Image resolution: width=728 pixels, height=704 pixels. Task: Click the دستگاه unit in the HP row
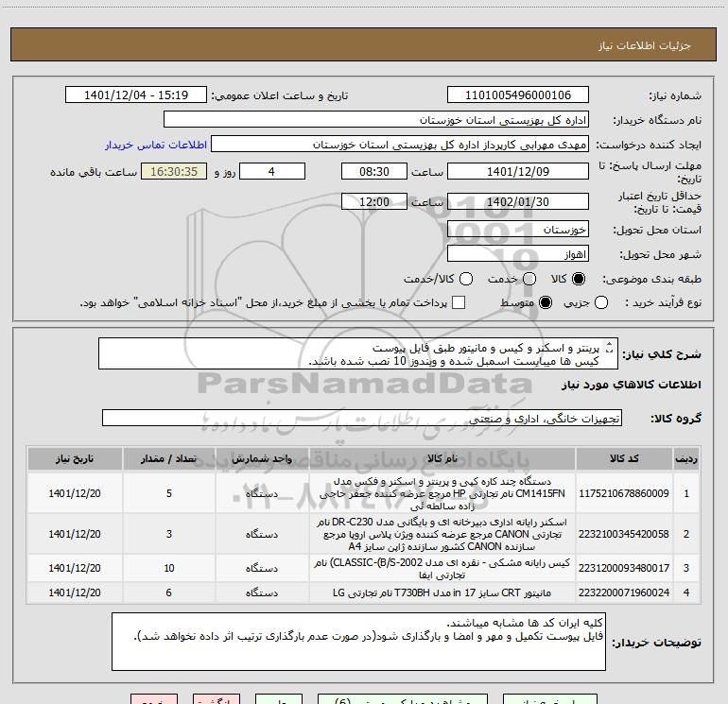[262, 494]
